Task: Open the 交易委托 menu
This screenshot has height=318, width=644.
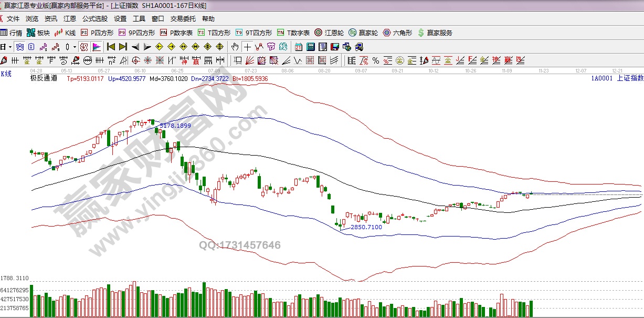Action: (183, 18)
